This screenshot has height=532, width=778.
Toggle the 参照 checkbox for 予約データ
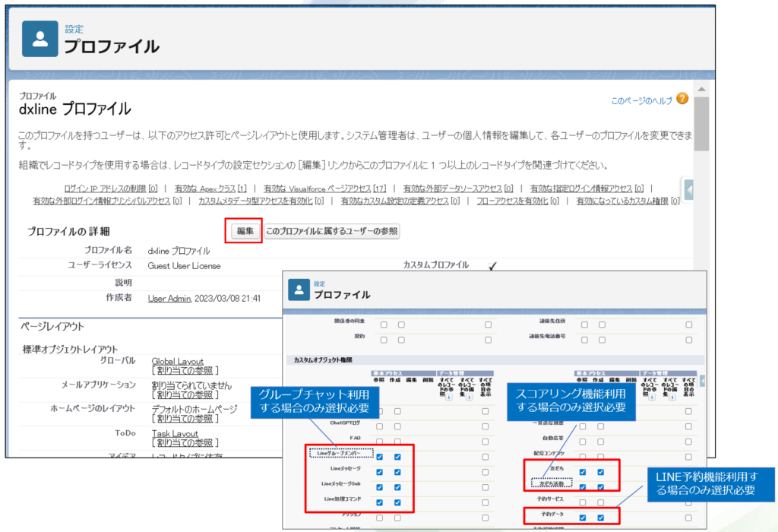(583, 518)
